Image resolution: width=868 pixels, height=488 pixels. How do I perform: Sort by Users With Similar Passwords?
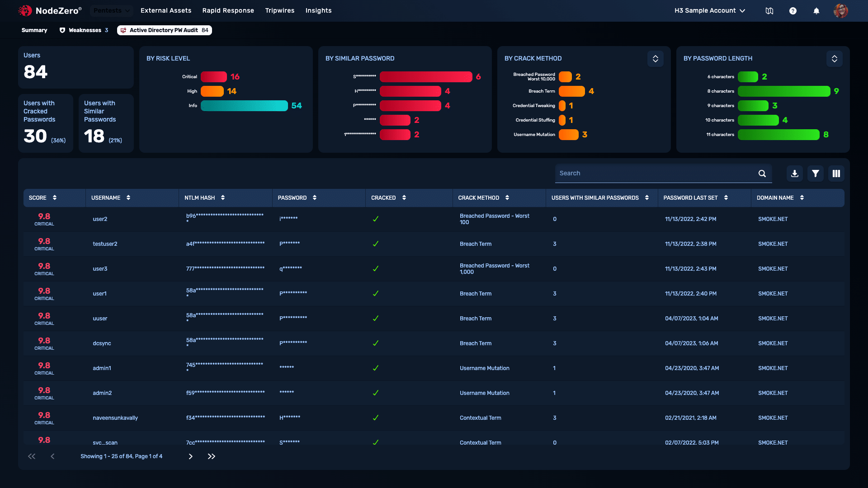coord(647,197)
